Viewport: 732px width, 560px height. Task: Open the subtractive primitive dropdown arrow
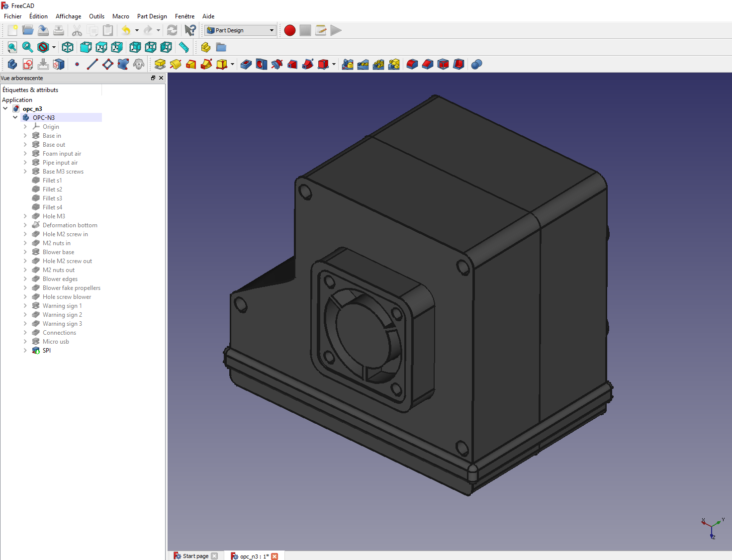(x=334, y=64)
